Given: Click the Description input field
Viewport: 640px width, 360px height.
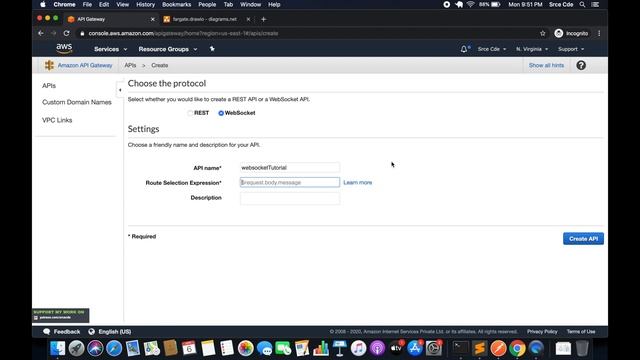Looking at the screenshot, I should [x=290, y=198].
